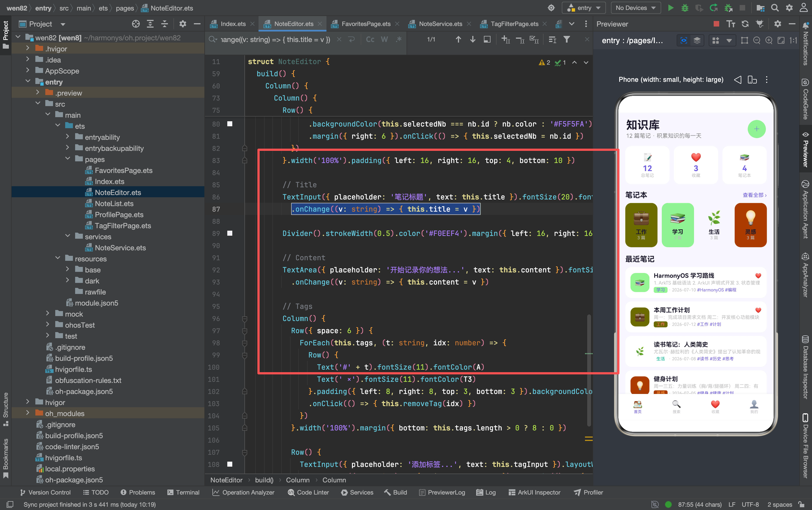The width and height of the screenshot is (812, 510).
Task: Toggle Words (W) search option
Action: point(384,40)
